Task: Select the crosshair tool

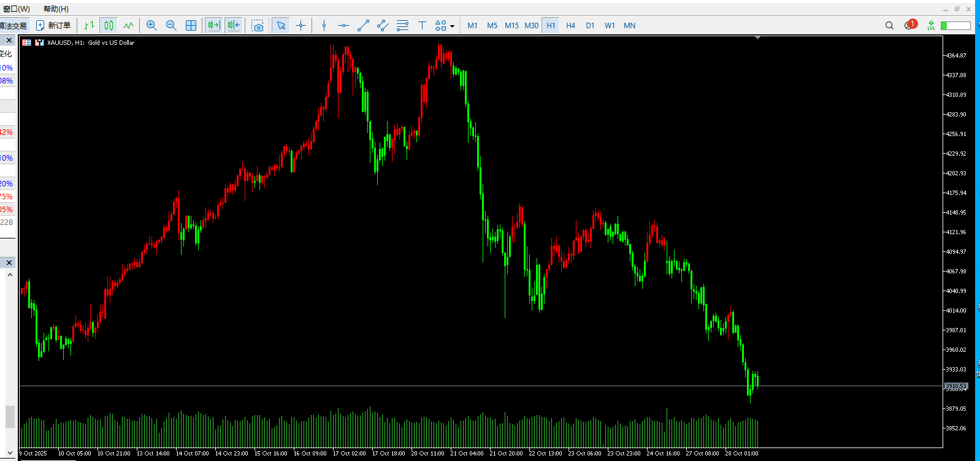Action: point(301,25)
